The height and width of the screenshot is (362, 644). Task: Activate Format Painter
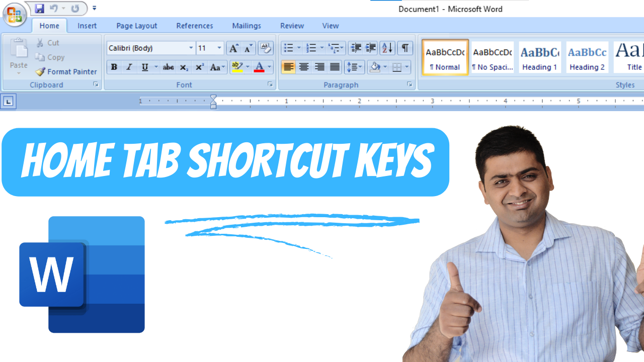tap(66, 72)
